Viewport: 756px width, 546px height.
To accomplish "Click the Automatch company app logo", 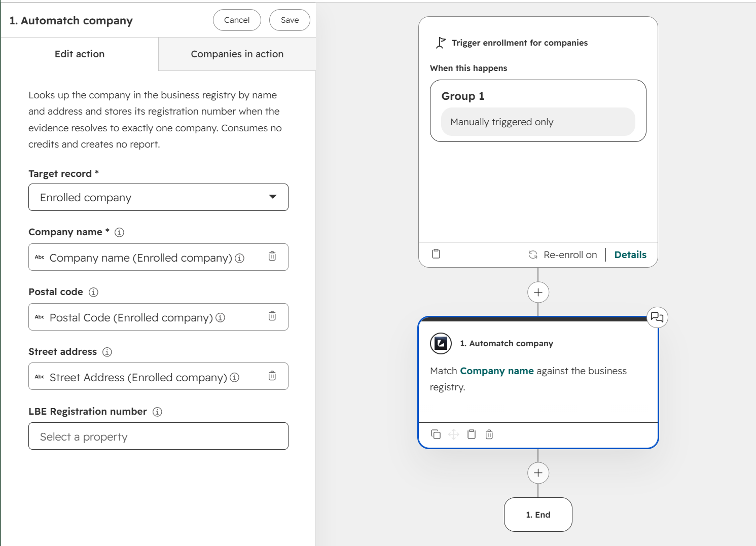I will (441, 343).
